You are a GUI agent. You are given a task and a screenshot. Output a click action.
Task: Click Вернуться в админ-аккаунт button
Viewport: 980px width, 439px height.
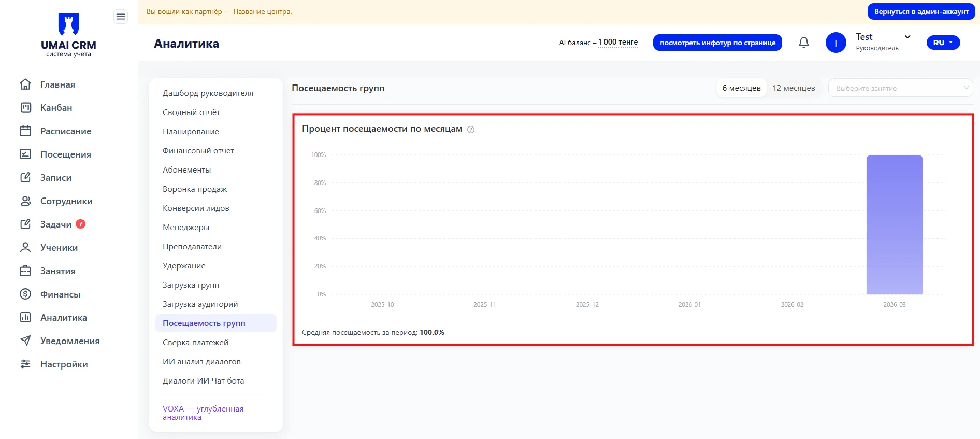tap(921, 11)
